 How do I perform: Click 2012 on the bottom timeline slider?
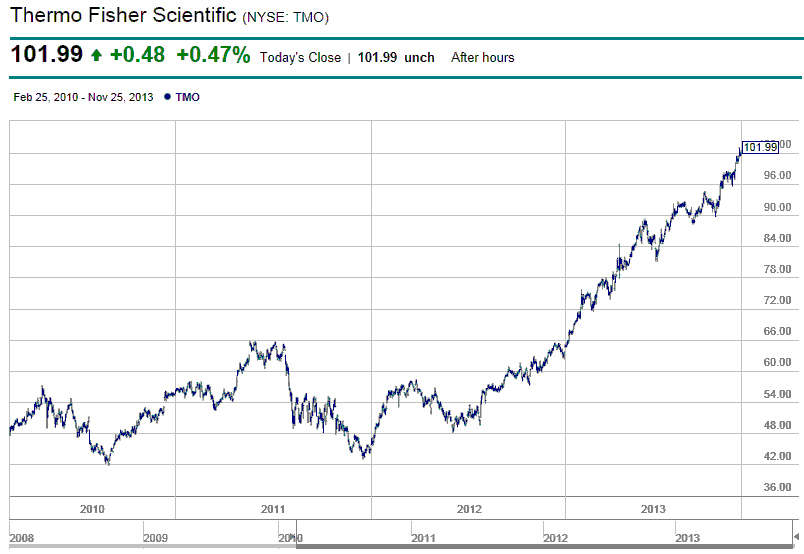[x=555, y=538]
